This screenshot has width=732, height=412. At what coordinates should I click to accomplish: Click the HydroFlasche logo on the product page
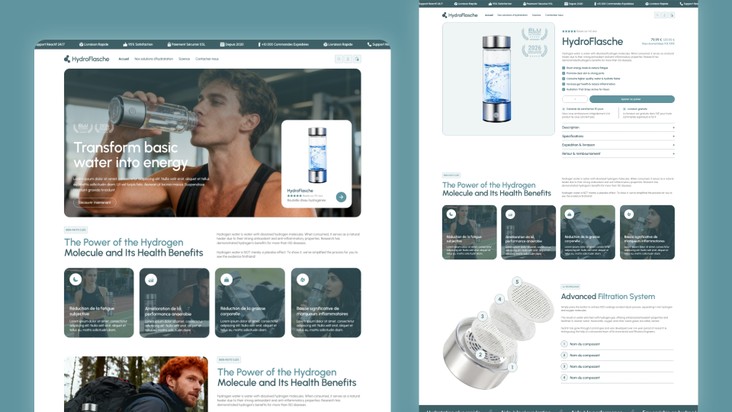pyautogui.click(x=460, y=15)
